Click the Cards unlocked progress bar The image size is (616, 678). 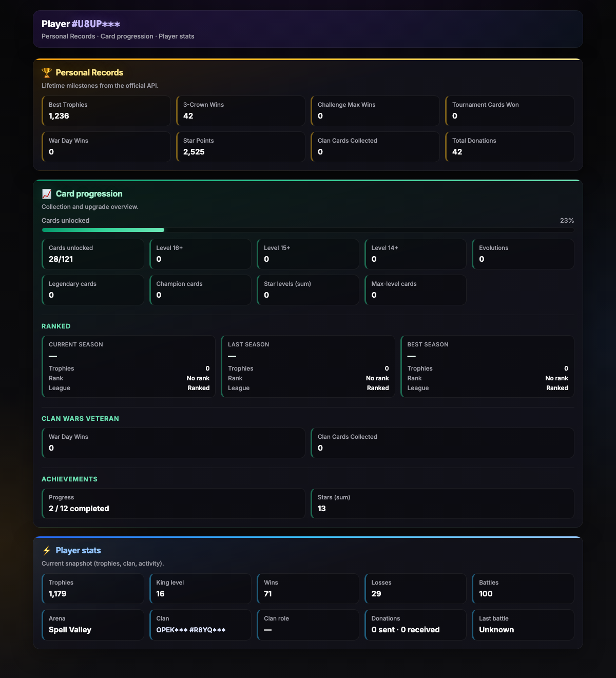(308, 230)
